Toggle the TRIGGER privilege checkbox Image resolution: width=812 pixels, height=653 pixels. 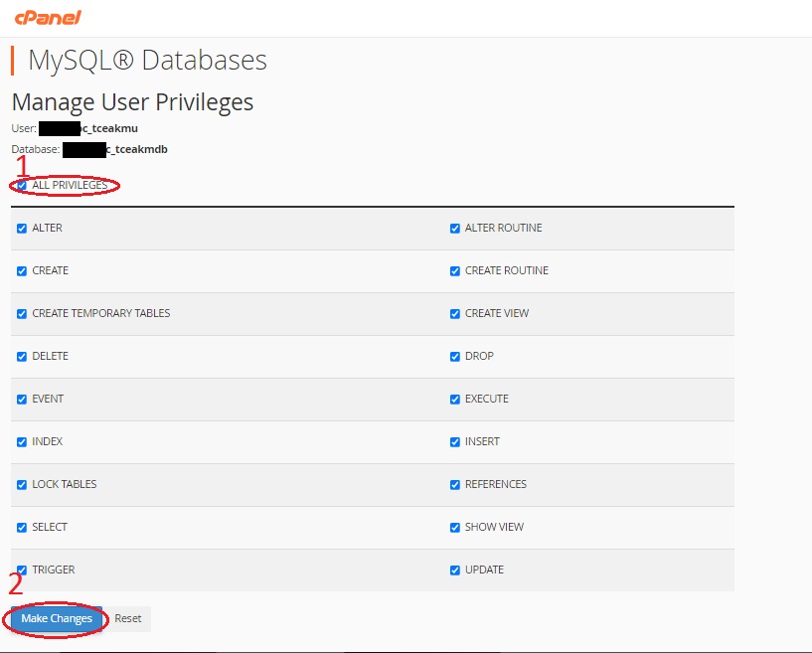22,571
